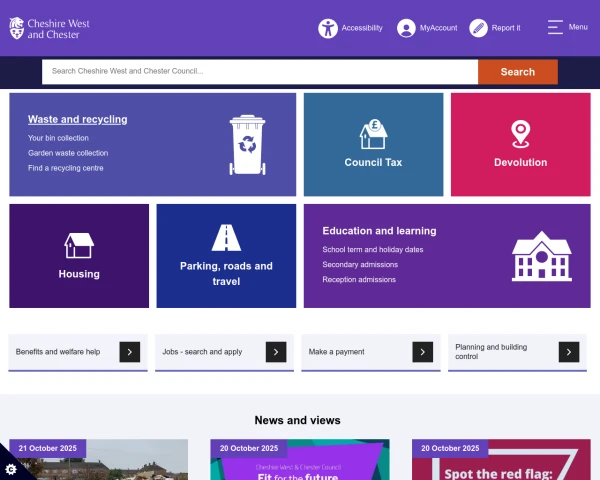
Task: Open Make a payment link text
Action: 336,352
